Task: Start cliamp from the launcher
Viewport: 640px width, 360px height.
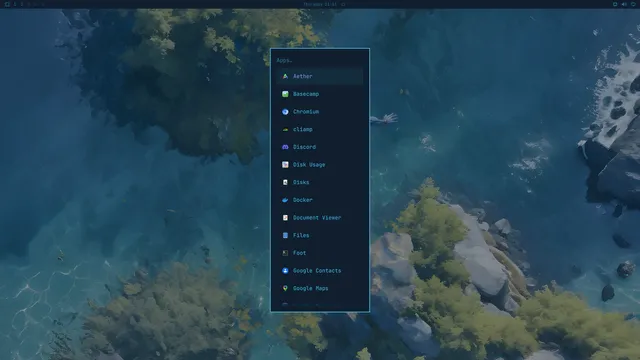Action: [x=320, y=129]
